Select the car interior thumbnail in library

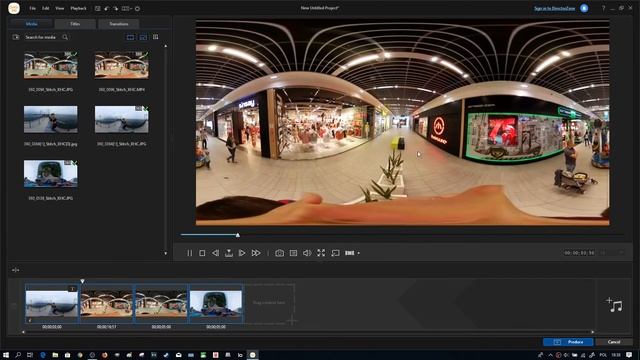pyautogui.click(x=51, y=173)
